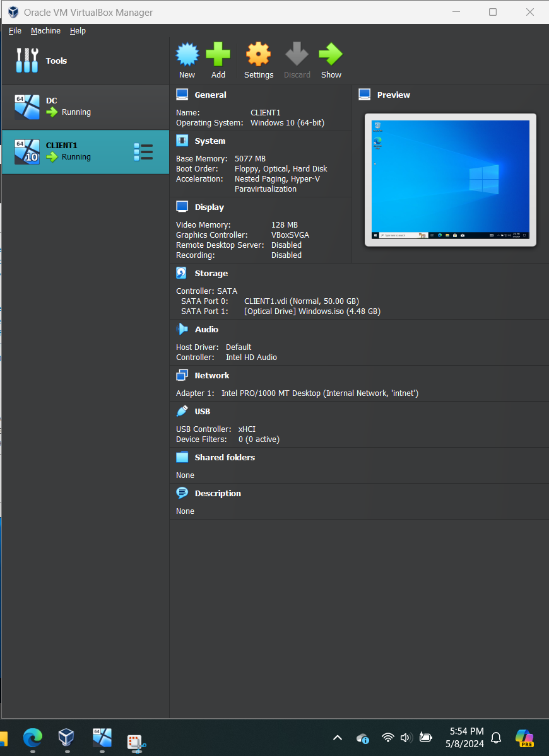The width and height of the screenshot is (549, 756).
Task: Open the General settings heading link
Action: coord(210,95)
